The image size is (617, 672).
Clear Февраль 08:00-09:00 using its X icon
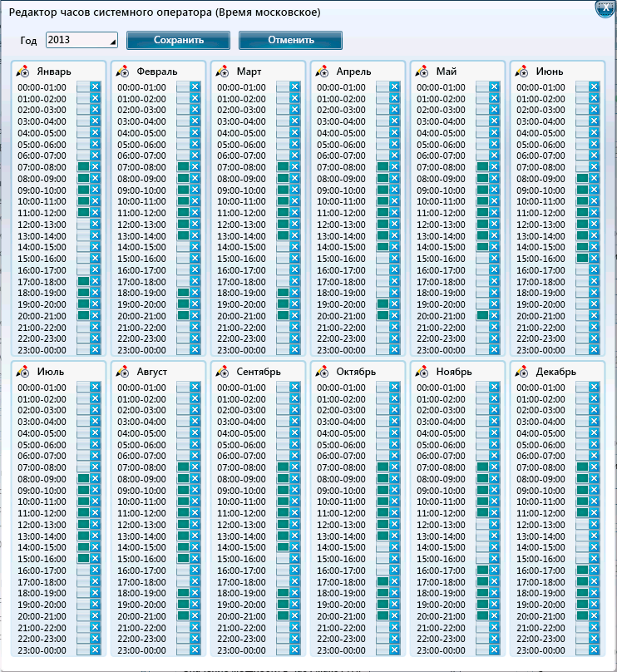tap(195, 179)
